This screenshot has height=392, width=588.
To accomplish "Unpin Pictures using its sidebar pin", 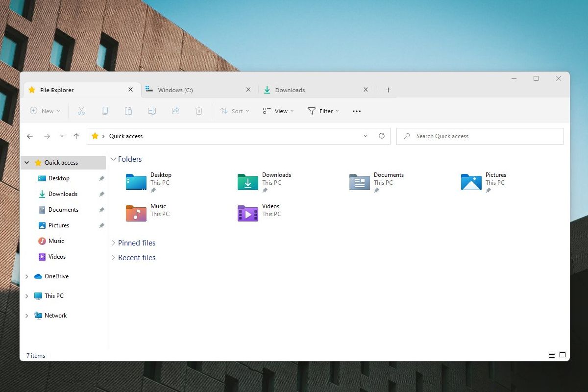I will tap(101, 225).
